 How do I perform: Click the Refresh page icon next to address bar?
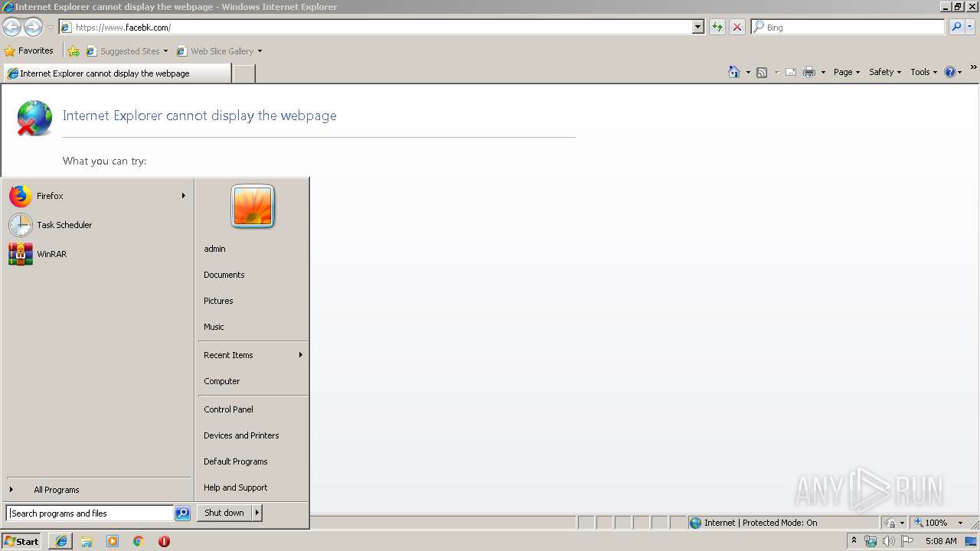[717, 27]
